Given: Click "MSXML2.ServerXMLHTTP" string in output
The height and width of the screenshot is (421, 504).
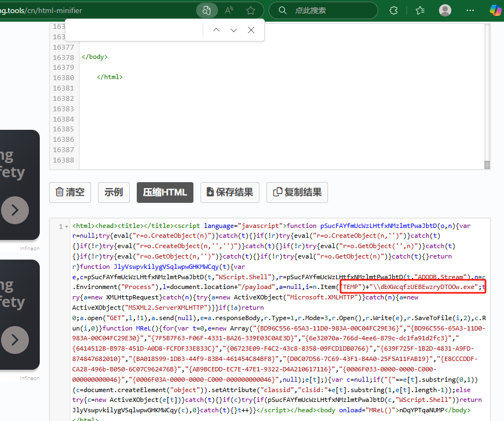Looking at the screenshot, I should coord(166,308).
